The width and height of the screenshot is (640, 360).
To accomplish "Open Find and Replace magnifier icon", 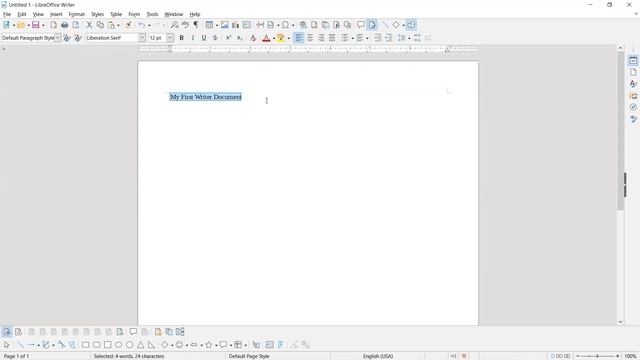I will (174, 25).
